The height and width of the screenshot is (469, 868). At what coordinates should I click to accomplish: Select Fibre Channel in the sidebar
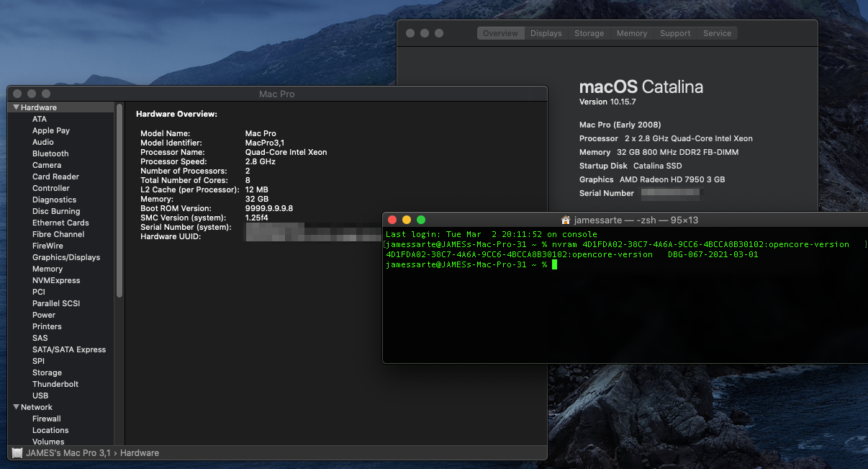(x=58, y=234)
